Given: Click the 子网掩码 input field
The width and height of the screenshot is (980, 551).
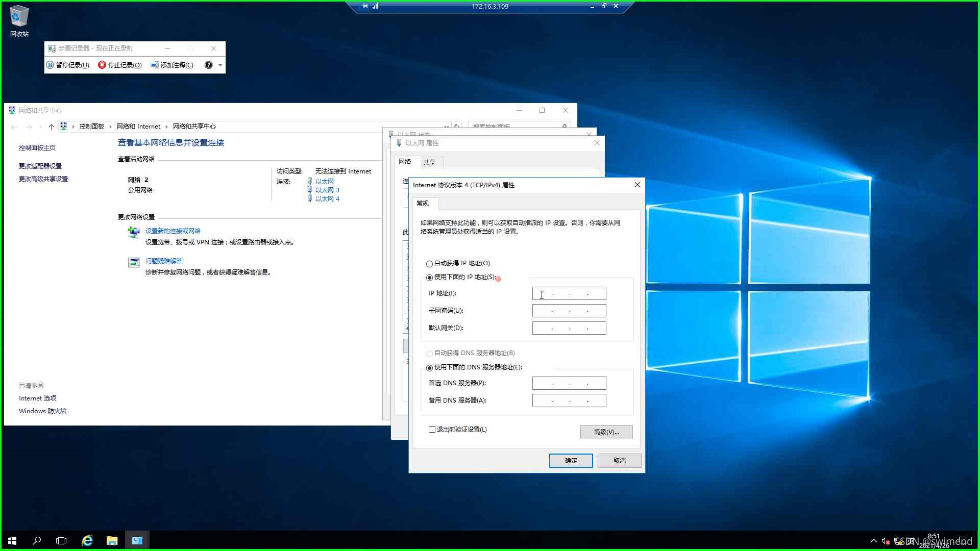Looking at the screenshot, I should tap(569, 311).
